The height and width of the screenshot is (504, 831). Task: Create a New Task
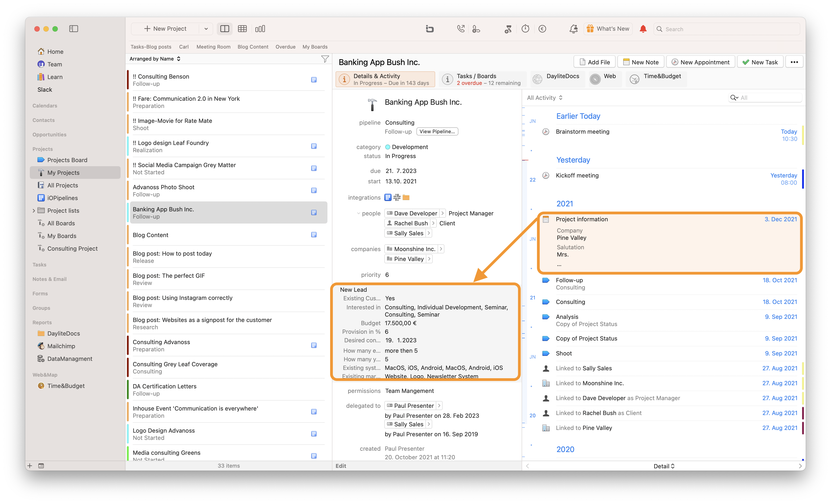pos(760,62)
